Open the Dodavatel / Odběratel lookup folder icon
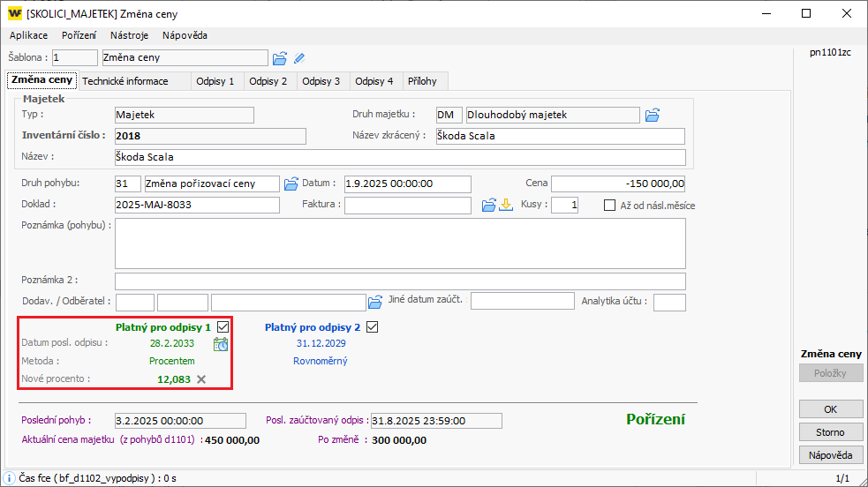Screen dimensions: 868x487 pyautogui.click(x=375, y=302)
